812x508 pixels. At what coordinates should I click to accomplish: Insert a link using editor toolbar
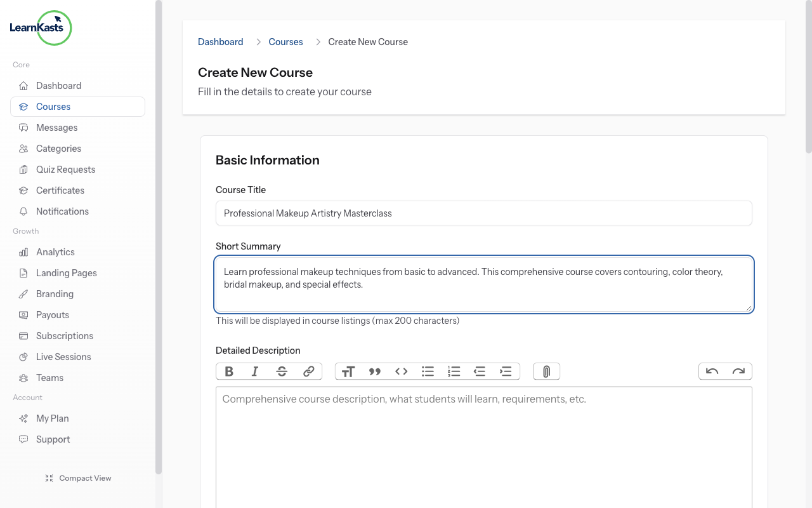point(308,371)
